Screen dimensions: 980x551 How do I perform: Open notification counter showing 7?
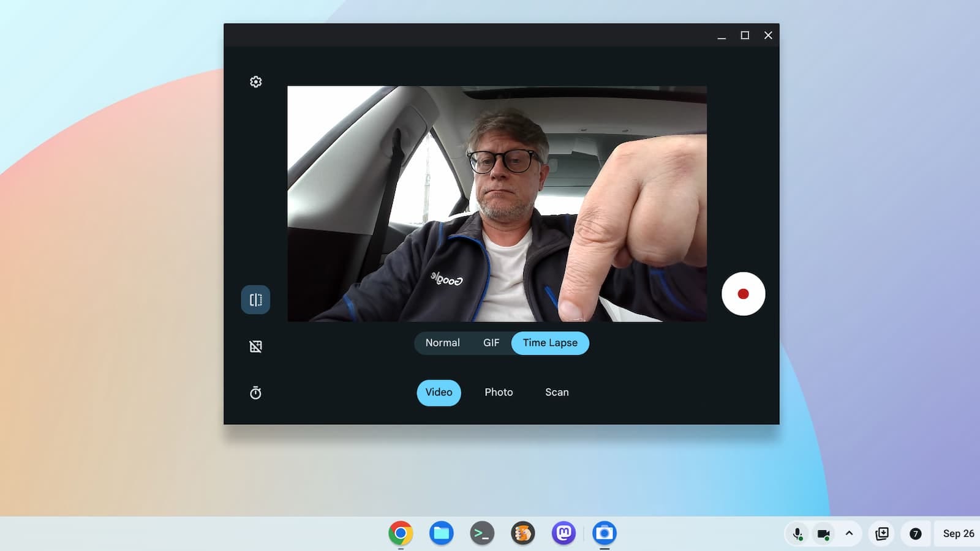click(915, 534)
